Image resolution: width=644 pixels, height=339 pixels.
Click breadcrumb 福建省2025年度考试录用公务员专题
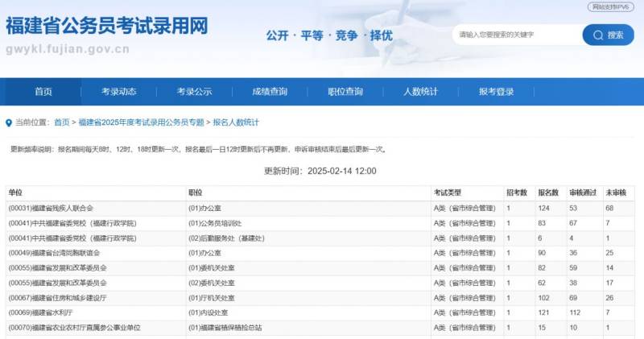tap(142, 122)
